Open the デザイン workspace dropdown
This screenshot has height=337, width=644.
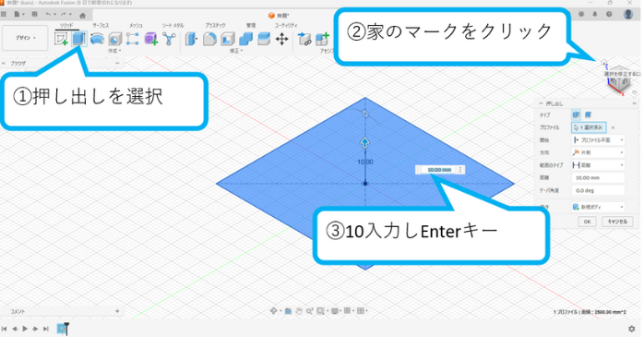tap(25, 38)
